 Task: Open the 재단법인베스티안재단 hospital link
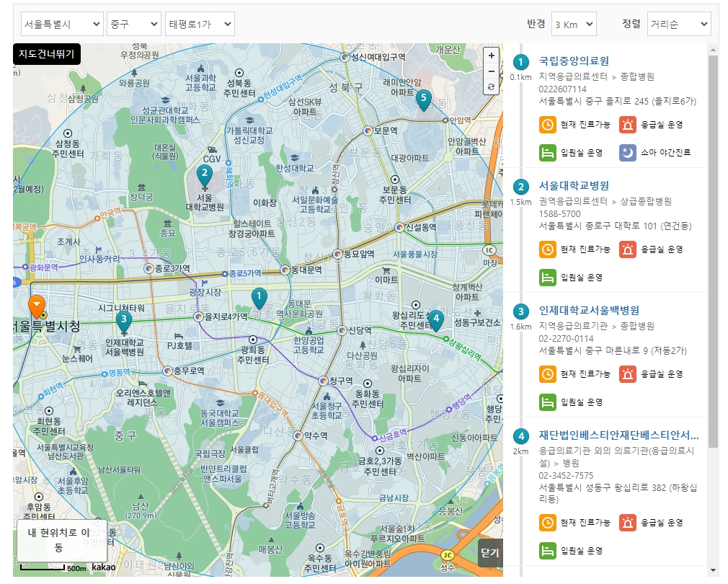[x=618, y=435]
